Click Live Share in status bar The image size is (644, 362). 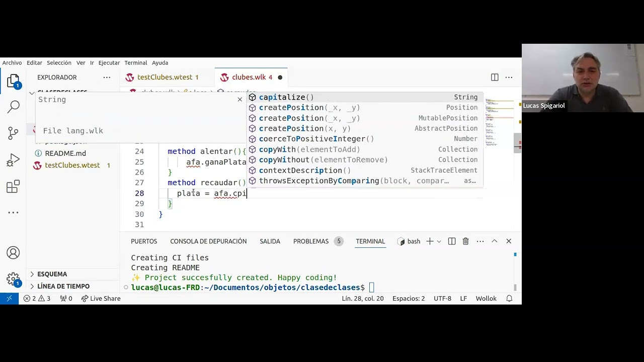coord(101,299)
